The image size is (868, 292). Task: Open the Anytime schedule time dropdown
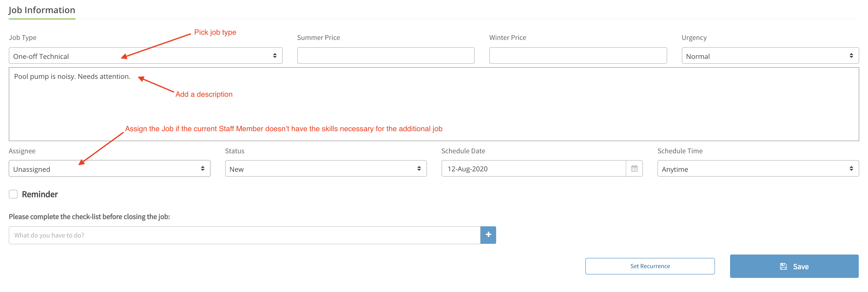[758, 169]
